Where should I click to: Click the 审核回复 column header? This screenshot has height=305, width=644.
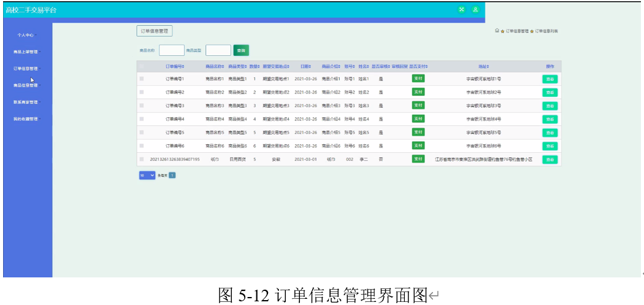(x=400, y=66)
